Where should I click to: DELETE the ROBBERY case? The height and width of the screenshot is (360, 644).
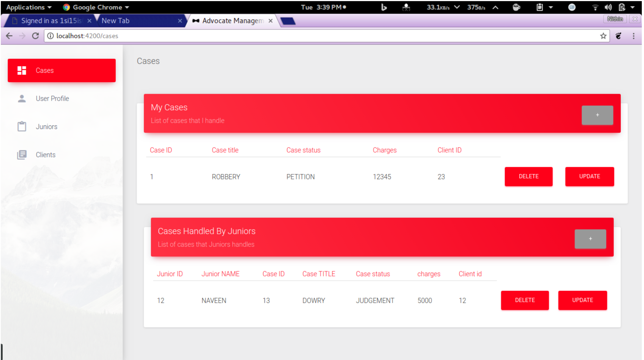point(528,176)
